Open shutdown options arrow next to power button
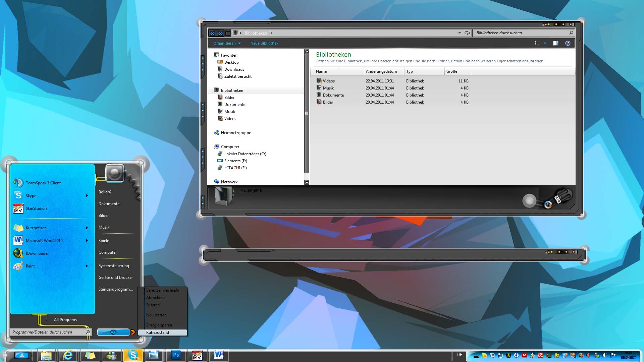The image size is (644, 362). coord(133,332)
